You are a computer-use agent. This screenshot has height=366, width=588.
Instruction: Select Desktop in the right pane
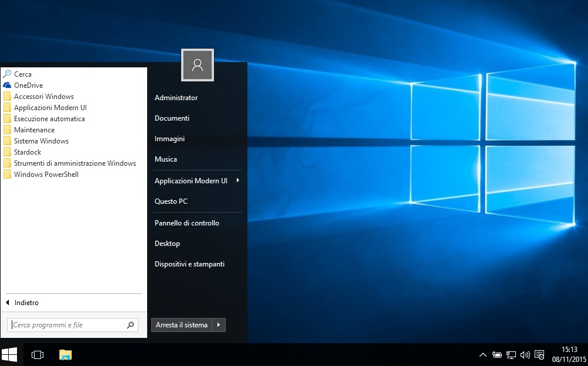[167, 244]
